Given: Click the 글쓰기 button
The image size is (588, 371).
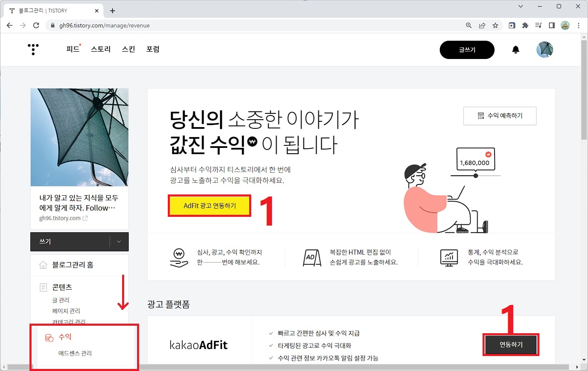Looking at the screenshot, I should pos(467,50).
